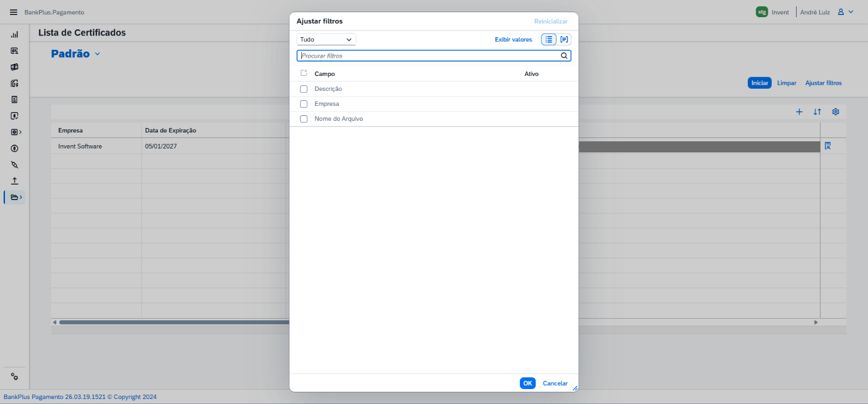Switch to list view in filter dialog

[x=549, y=39]
